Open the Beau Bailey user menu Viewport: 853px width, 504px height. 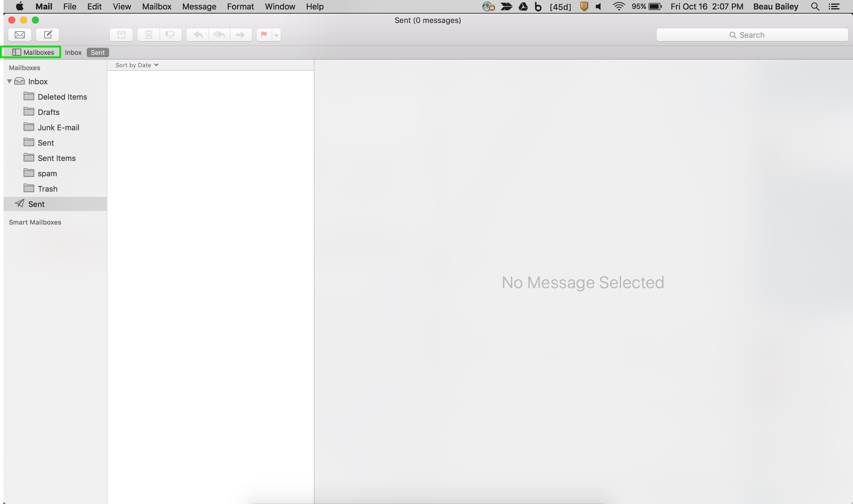[776, 6]
